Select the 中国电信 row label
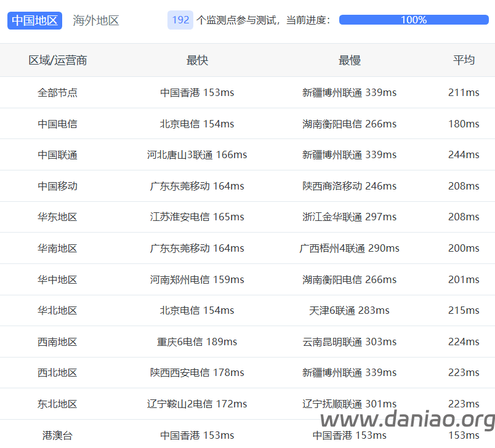 click(x=57, y=124)
